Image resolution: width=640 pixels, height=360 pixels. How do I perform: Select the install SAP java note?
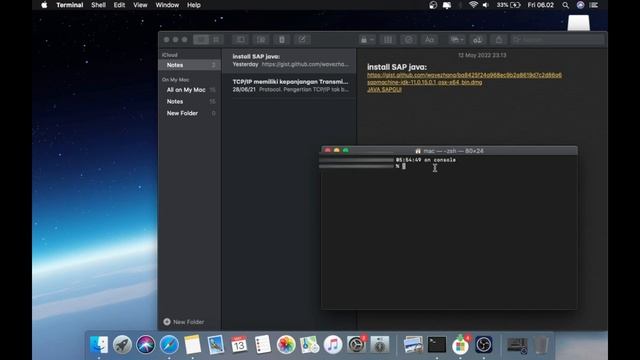tap(289, 60)
